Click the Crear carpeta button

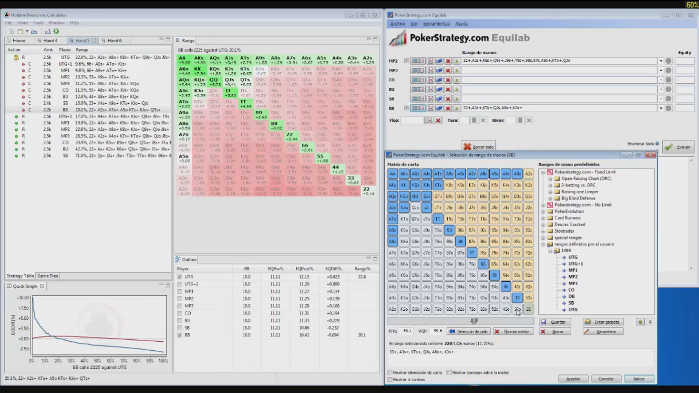tap(603, 322)
